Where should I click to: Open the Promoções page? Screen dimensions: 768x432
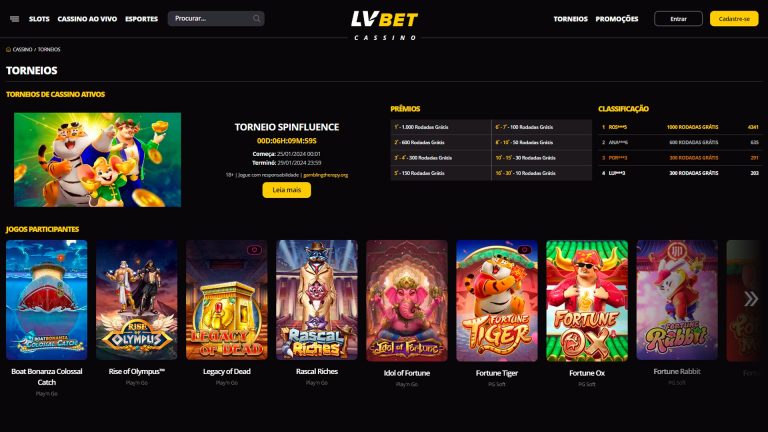(x=617, y=19)
